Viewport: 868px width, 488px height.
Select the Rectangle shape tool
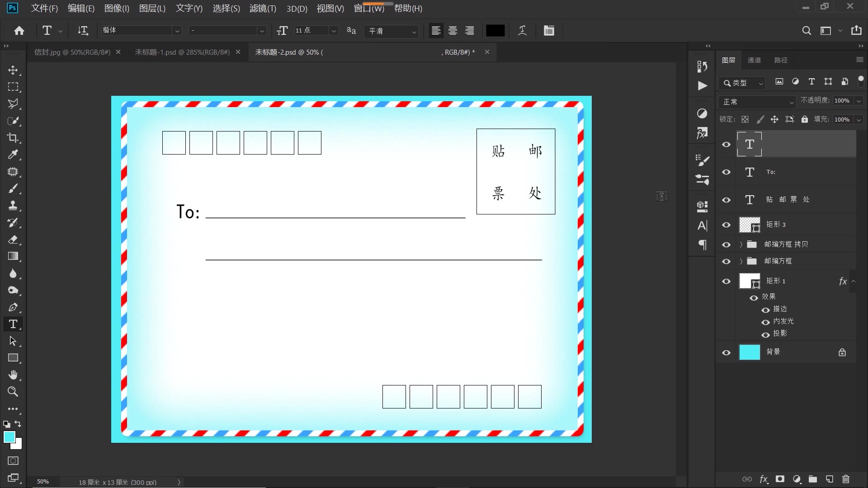13,358
